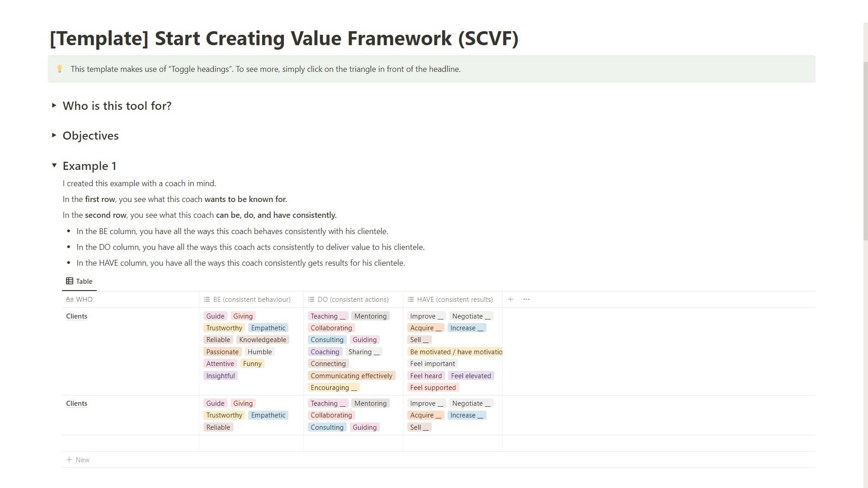The image size is (868, 488).
Task: Click the WHO column text-type icon
Action: [70, 300]
